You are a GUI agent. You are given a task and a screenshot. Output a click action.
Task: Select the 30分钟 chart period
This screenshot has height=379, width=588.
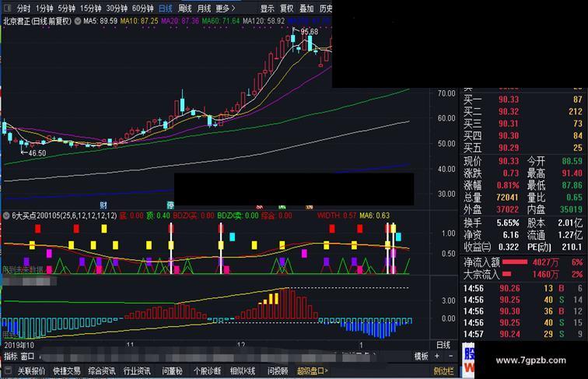point(117,8)
